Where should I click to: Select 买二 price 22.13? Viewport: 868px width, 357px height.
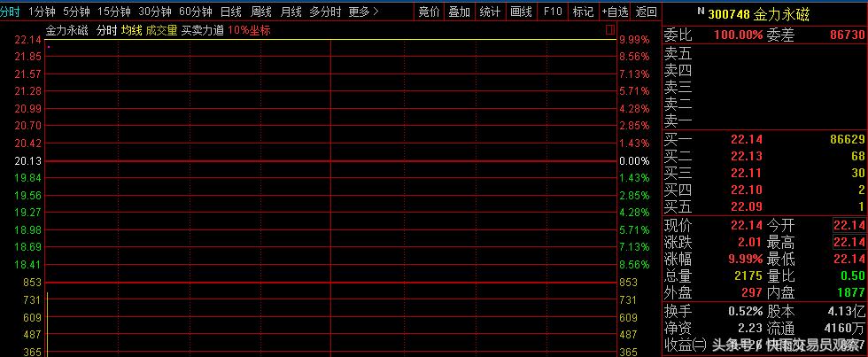tap(746, 156)
